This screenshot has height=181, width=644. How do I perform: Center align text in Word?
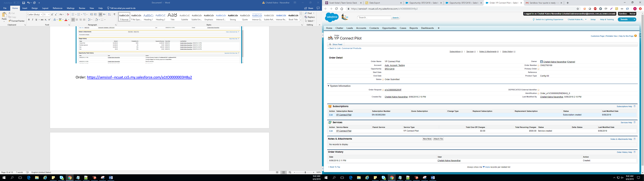click(77, 20)
